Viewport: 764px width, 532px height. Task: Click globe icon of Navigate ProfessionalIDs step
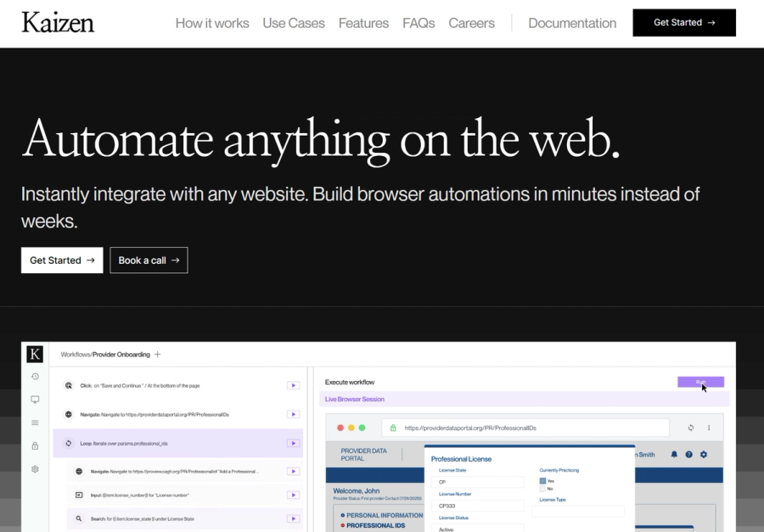click(x=69, y=414)
